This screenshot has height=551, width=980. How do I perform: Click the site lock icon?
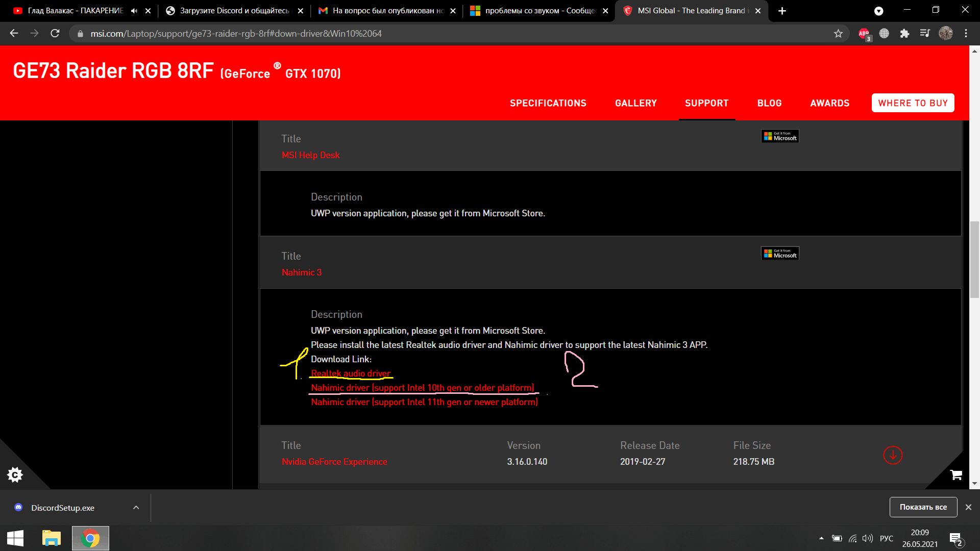(80, 33)
